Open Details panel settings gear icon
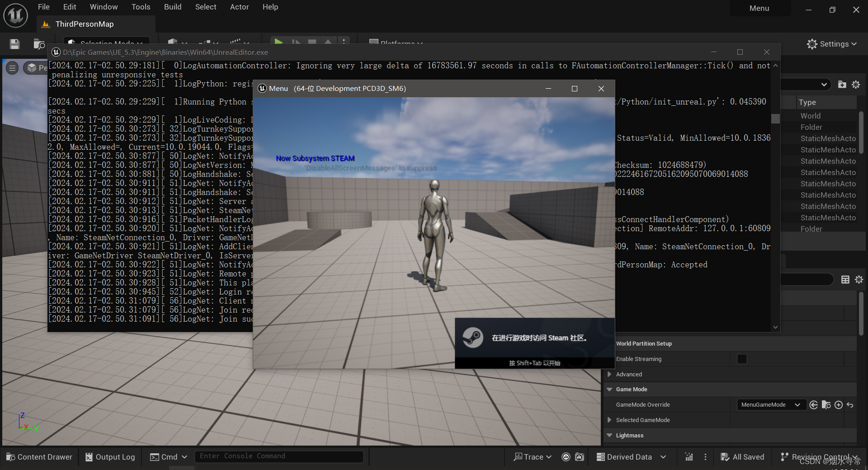Screen dimensions: 868x470 859,280
